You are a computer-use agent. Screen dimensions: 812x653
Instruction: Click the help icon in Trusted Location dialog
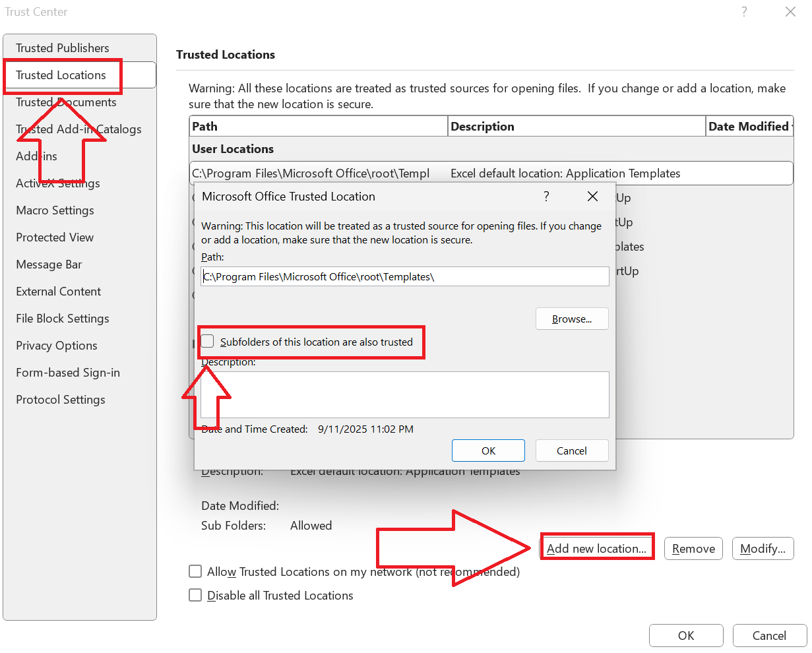[x=546, y=196]
